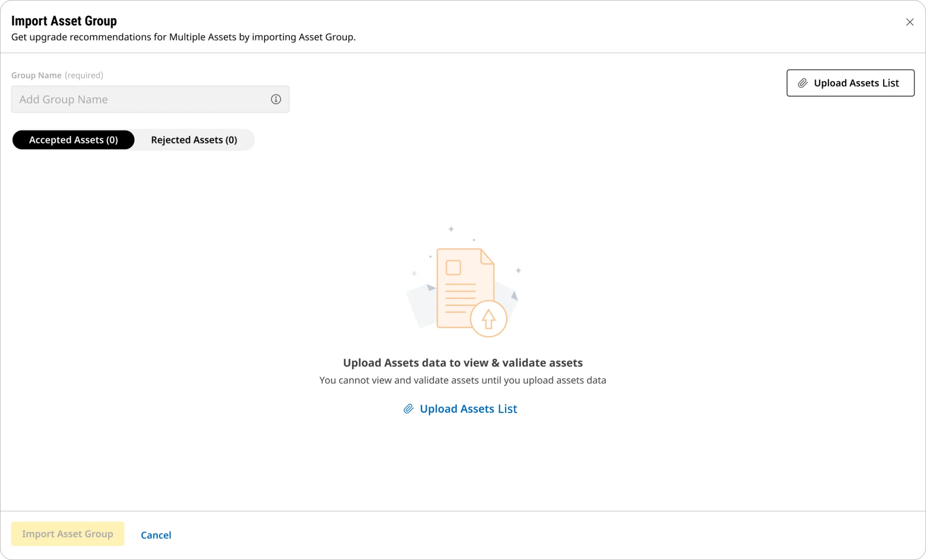Click the blue Upload Assets List link
Screen dimensions: 926x560
click(460, 408)
